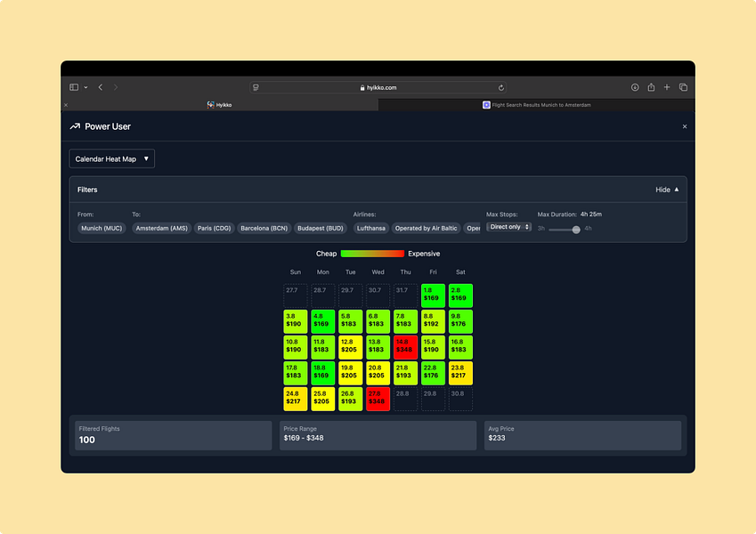The height and width of the screenshot is (534, 756).
Task: Click the browser back arrow
Action: pos(101,87)
